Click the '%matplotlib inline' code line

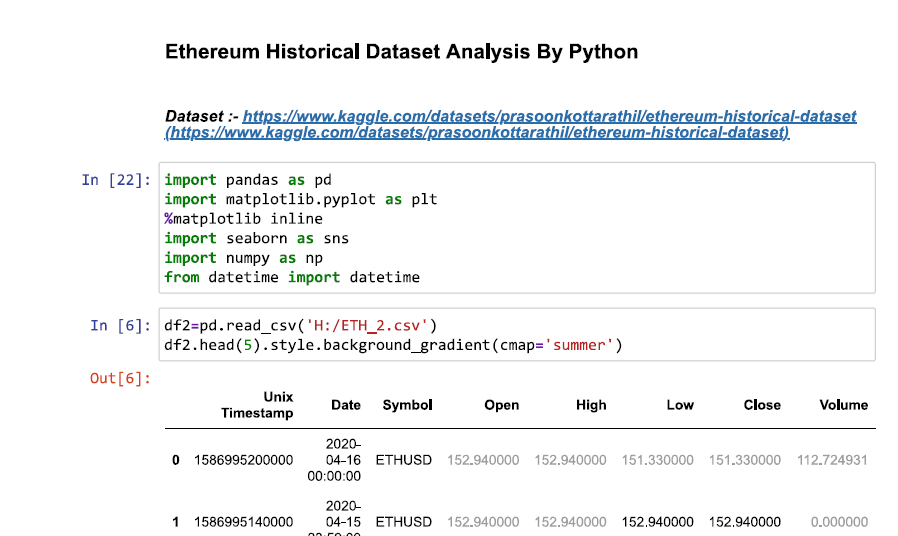243,219
